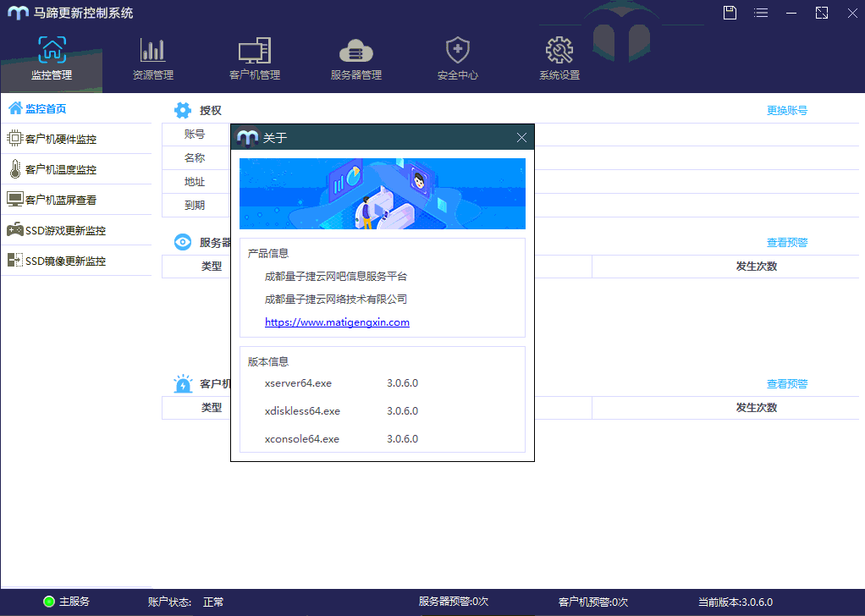Click 成都量子捷云网络技术有限公司 text
Screen dimensions: 865x616
pyautogui.click(x=336, y=299)
